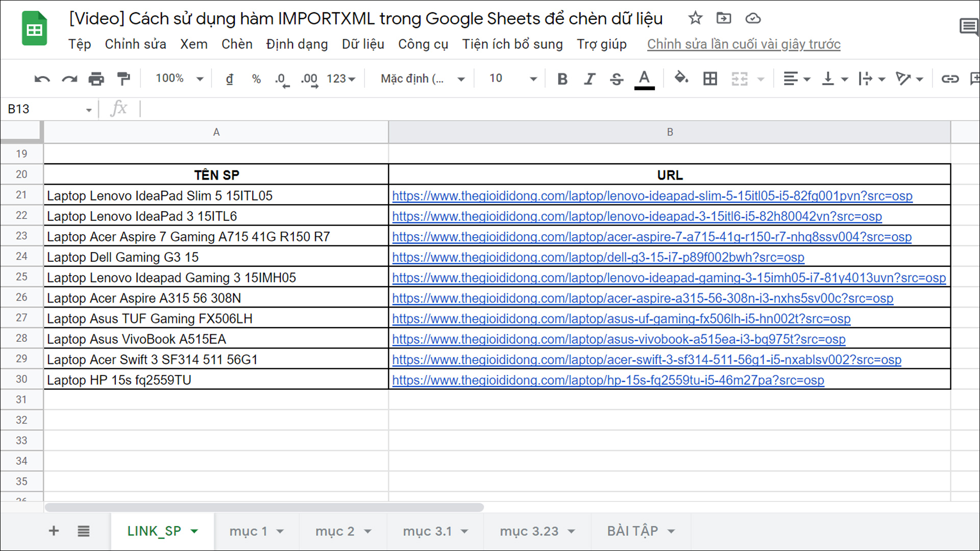Add a new sheet
The height and width of the screenshot is (551, 980).
coord(54,531)
